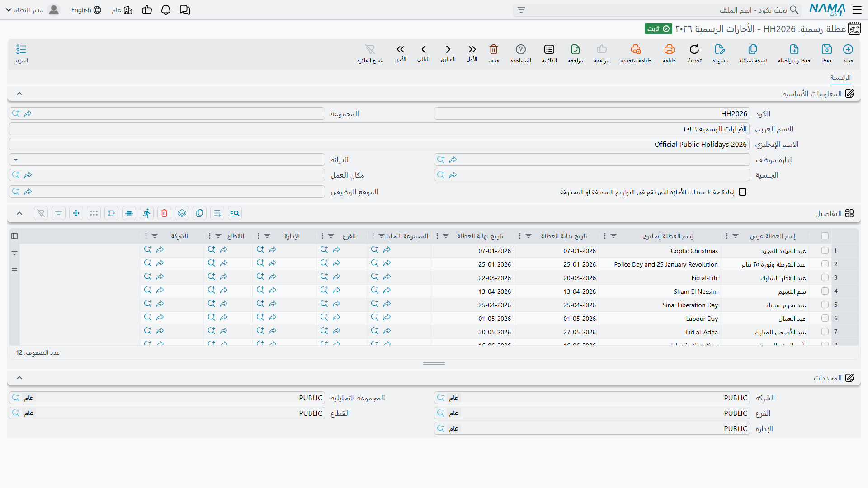The width and height of the screenshot is (868, 488).
Task: Open the المزيد (More) menu
Action: pos(21,53)
